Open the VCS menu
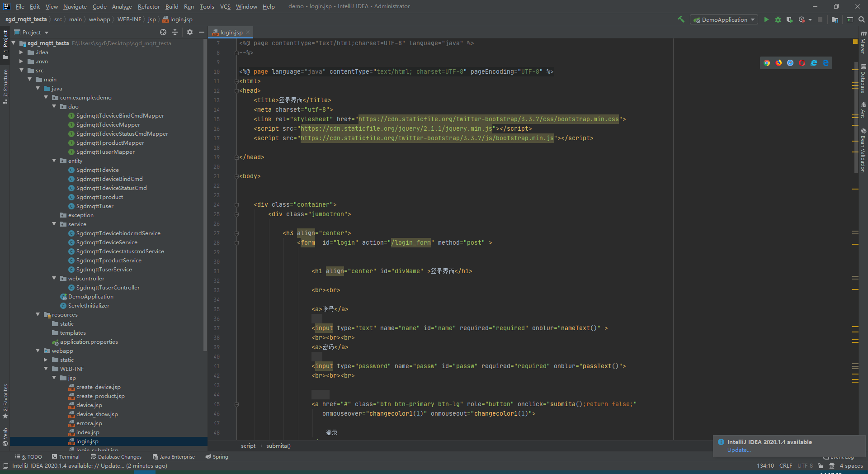Viewport: 868px width, 474px height. (225, 6)
